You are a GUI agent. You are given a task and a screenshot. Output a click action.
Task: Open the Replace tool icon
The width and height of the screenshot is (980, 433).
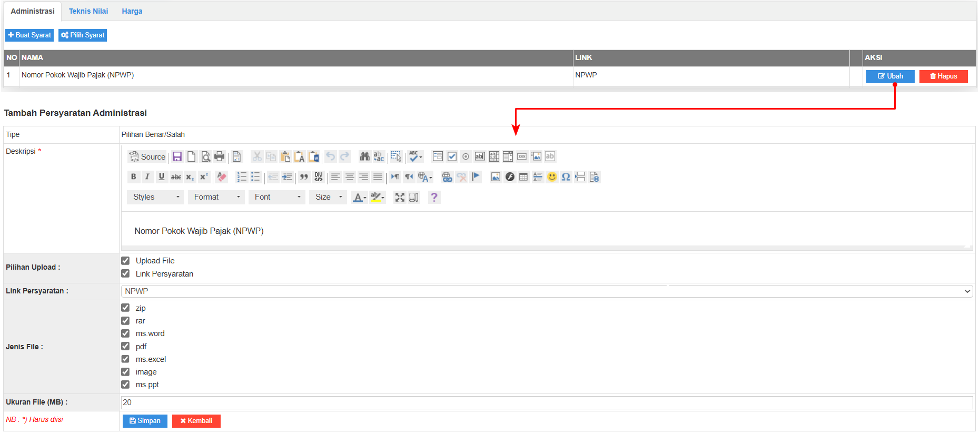point(379,156)
